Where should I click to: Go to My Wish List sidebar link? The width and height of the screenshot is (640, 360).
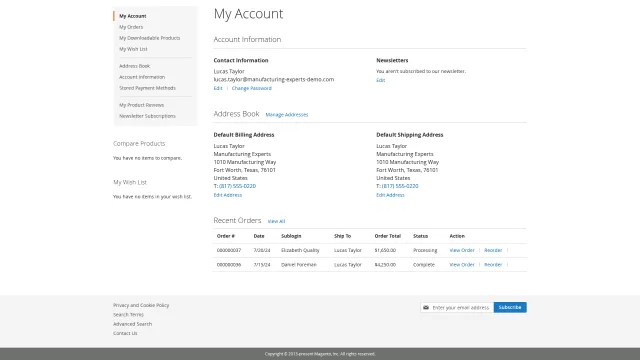133,49
